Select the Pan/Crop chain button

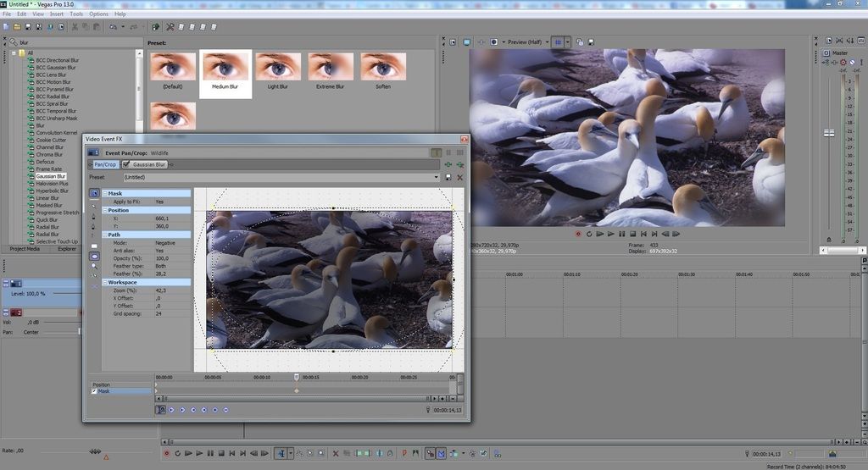click(x=104, y=164)
